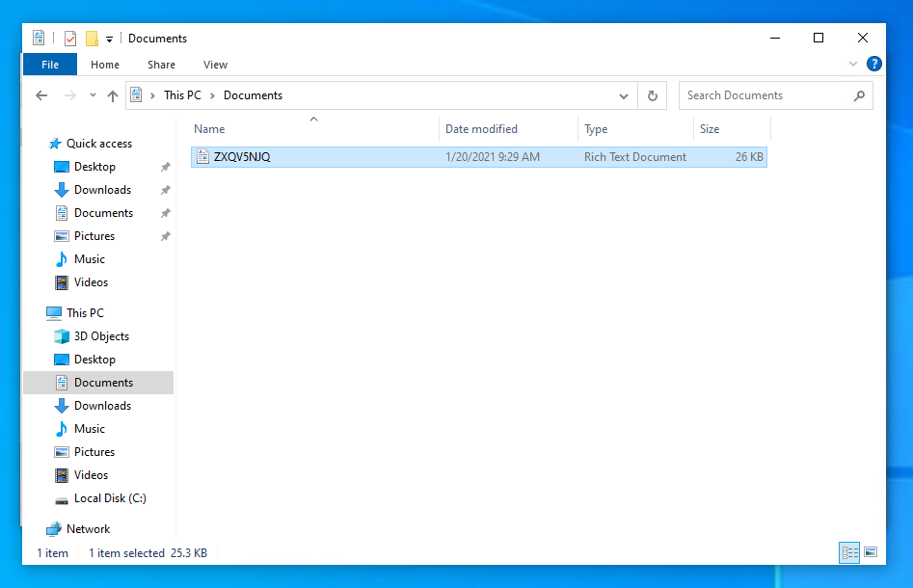
Task: Expand the chevron before This PC in address bar
Action: point(152,95)
